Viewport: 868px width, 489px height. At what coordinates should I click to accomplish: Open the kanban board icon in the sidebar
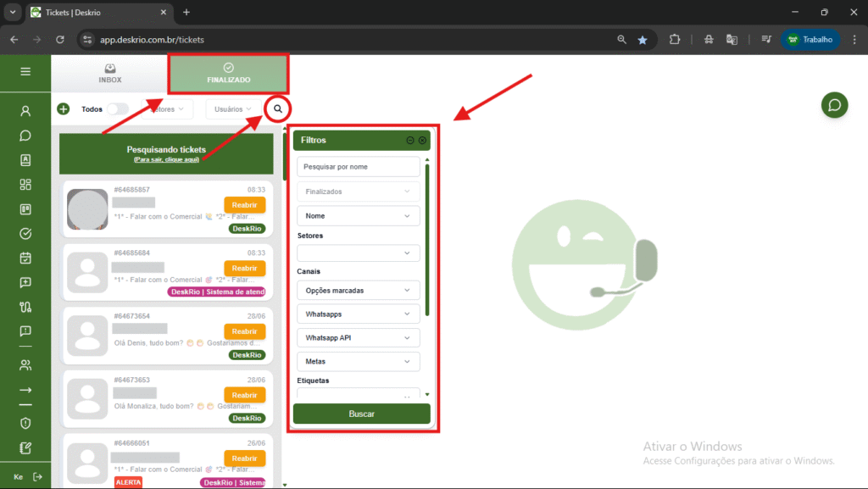[25, 209]
